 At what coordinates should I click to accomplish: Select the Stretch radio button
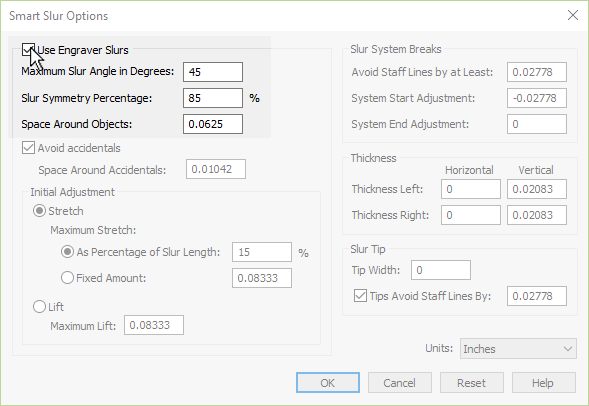[39, 211]
